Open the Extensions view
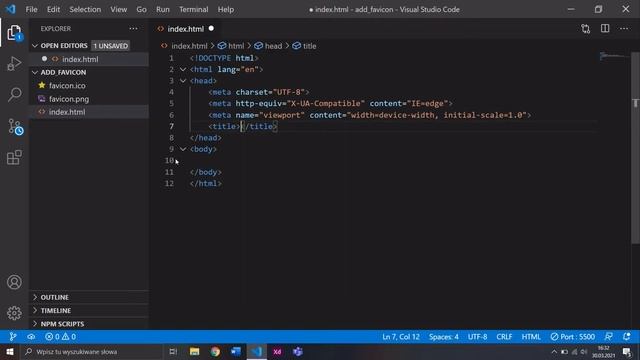 click(14, 157)
